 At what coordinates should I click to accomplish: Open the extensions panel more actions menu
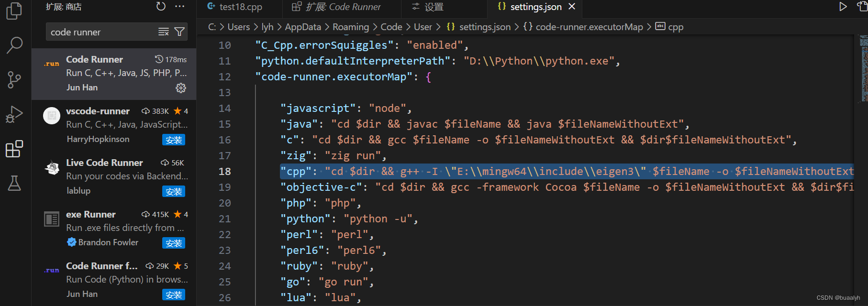(x=180, y=7)
